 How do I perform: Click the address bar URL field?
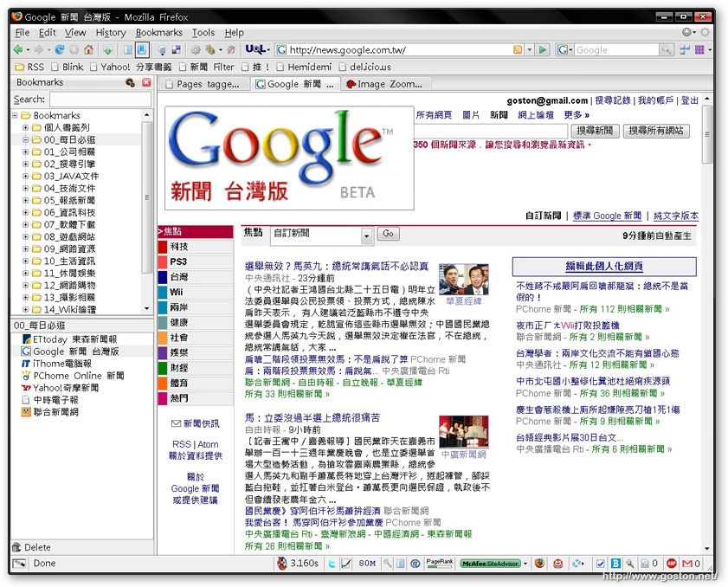399,49
